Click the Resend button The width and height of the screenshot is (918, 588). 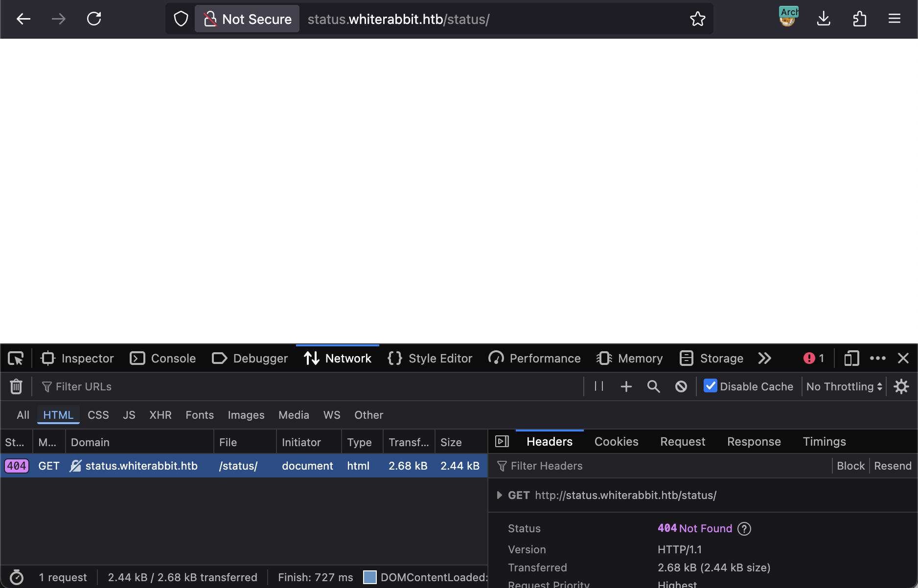pos(892,465)
